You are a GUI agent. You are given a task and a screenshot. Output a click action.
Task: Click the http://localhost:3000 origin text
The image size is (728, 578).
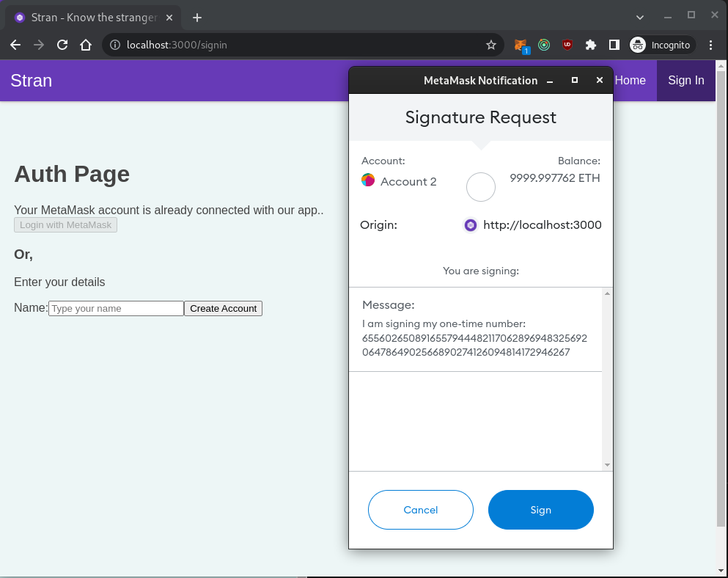coord(543,225)
